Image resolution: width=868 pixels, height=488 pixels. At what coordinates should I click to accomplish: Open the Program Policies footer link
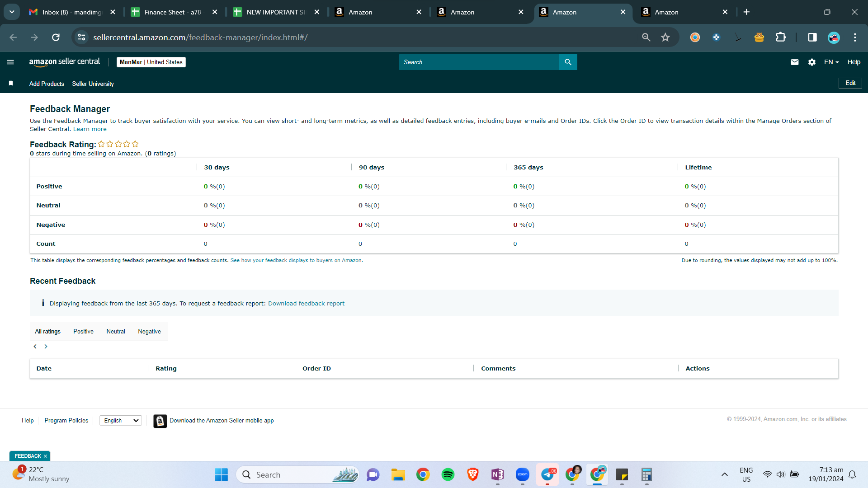coord(66,421)
